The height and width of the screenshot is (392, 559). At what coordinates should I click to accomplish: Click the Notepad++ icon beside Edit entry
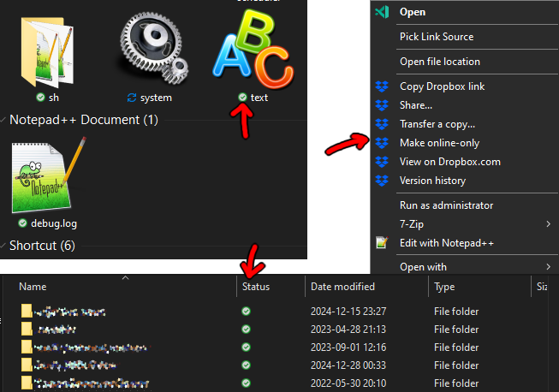(382, 243)
